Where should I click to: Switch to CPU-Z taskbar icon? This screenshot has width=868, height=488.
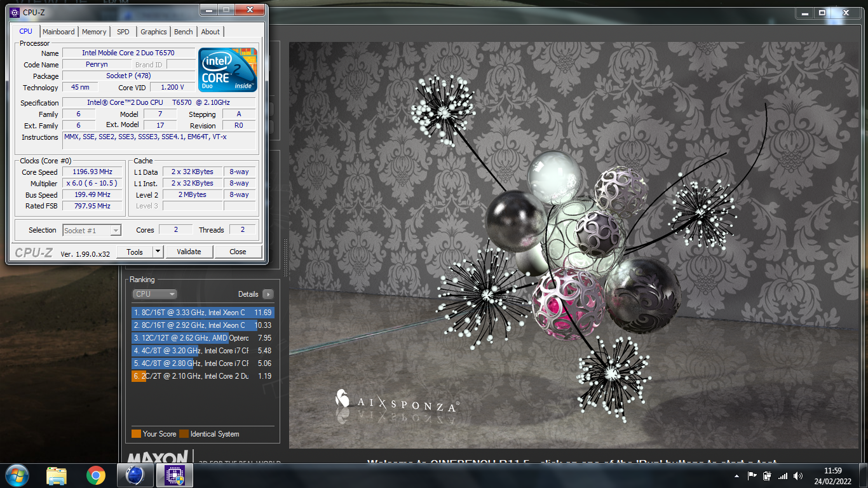pos(173,475)
